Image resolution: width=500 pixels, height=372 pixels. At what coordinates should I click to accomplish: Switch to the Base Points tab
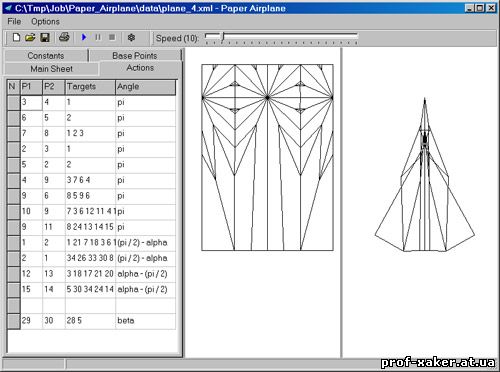coord(135,55)
